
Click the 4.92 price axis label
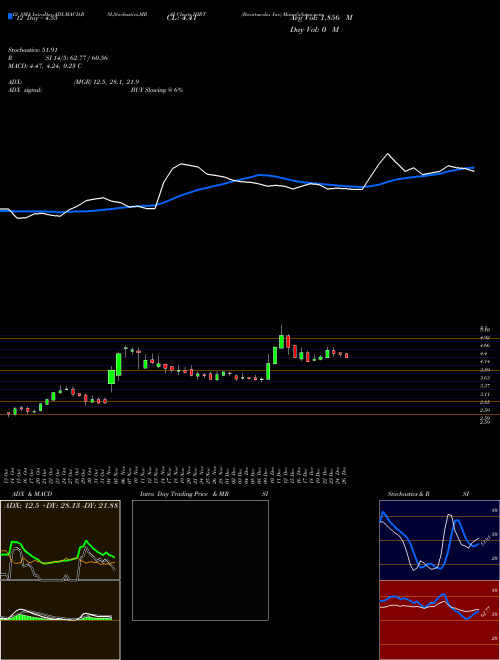[485, 338]
